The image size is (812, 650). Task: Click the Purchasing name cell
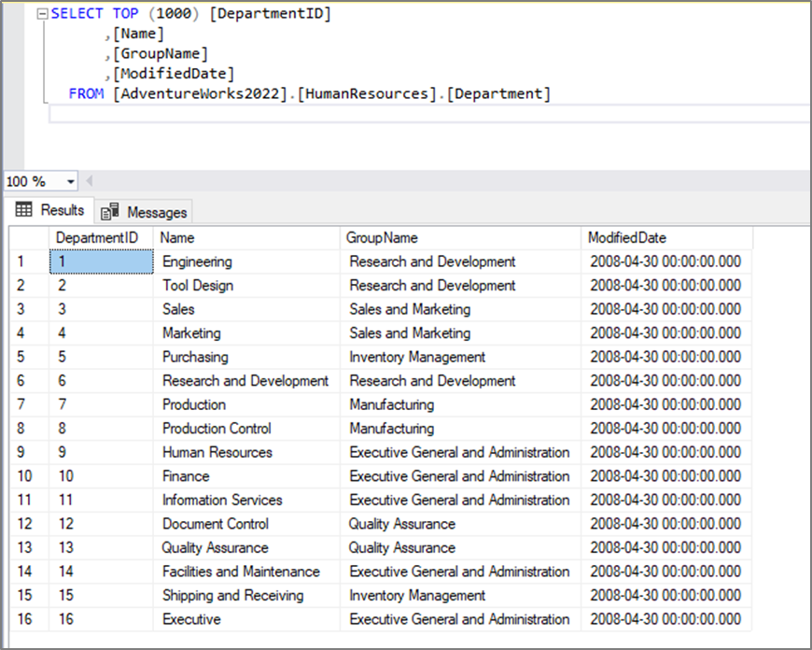click(x=246, y=357)
